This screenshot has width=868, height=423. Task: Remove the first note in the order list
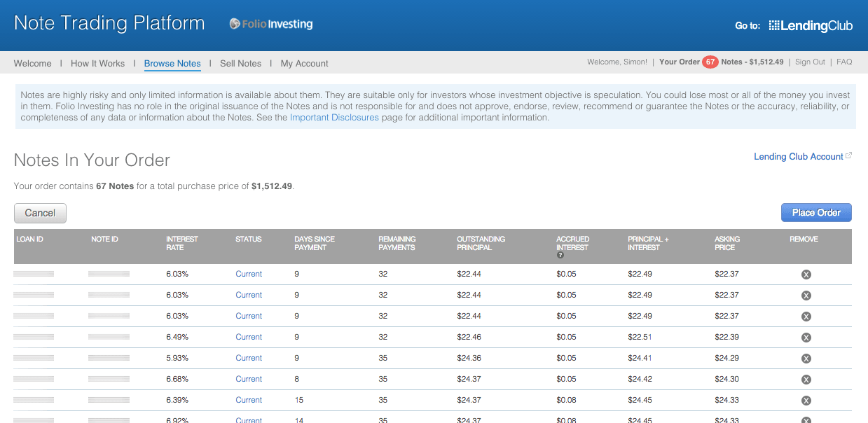(x=806, y=275)
